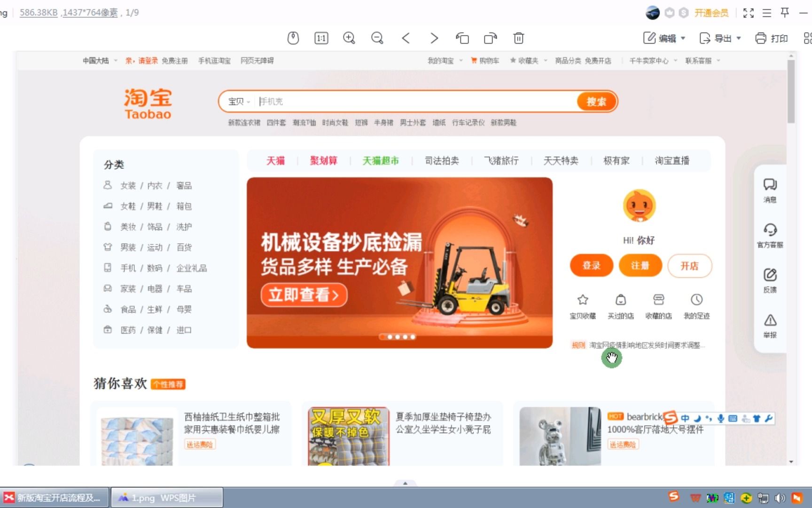Switch to 新版淘宝开店流程 taskbar window
Viewport: 812px width, 508px height.
tap(55, 498)
